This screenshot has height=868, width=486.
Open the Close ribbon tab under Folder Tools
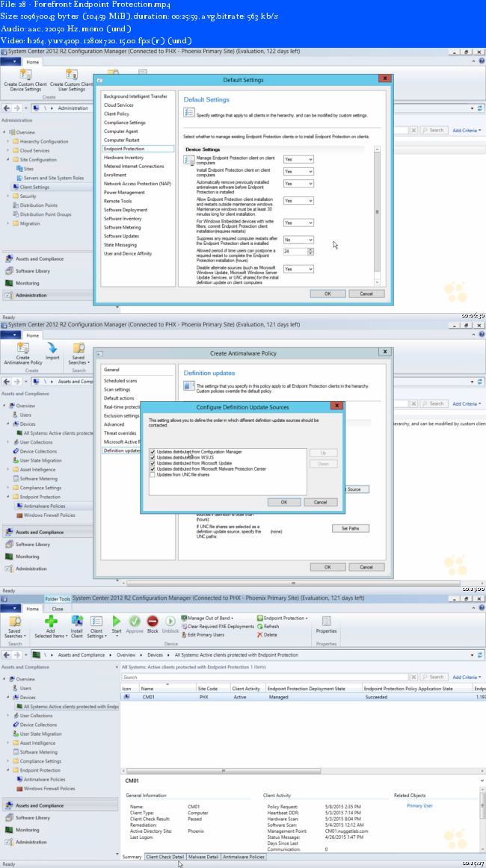click(58, 608)
